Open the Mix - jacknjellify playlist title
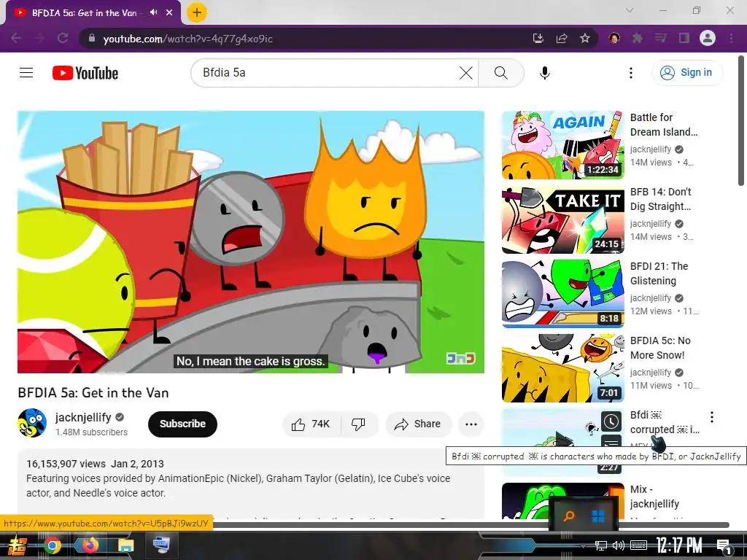747x560 pixels. pos(654,497)
